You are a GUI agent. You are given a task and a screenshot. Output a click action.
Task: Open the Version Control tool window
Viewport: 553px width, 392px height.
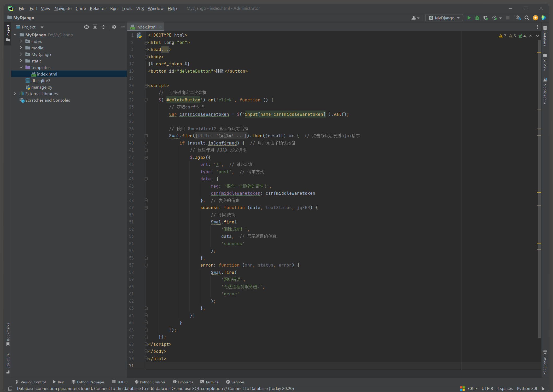31,382
